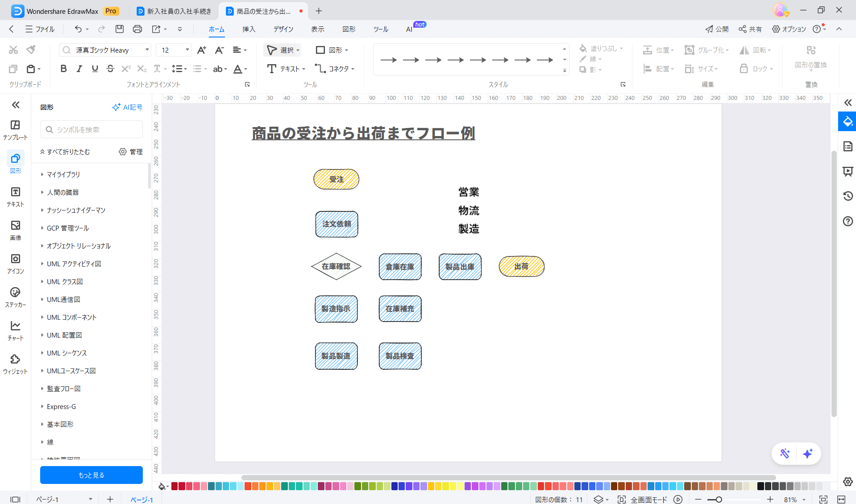Open the Select tool dropdown
The width and height of the screenshot is (856, 504).
[298, 50]
